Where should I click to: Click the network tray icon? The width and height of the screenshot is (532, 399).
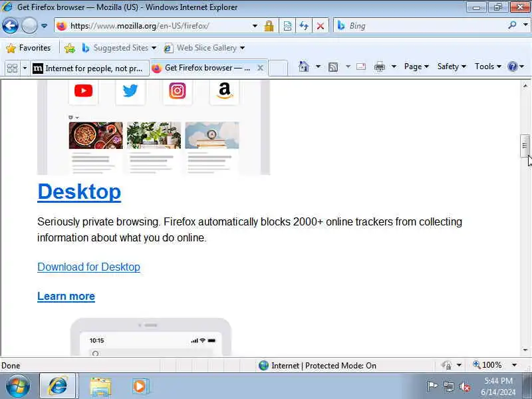tap(448, 386)
